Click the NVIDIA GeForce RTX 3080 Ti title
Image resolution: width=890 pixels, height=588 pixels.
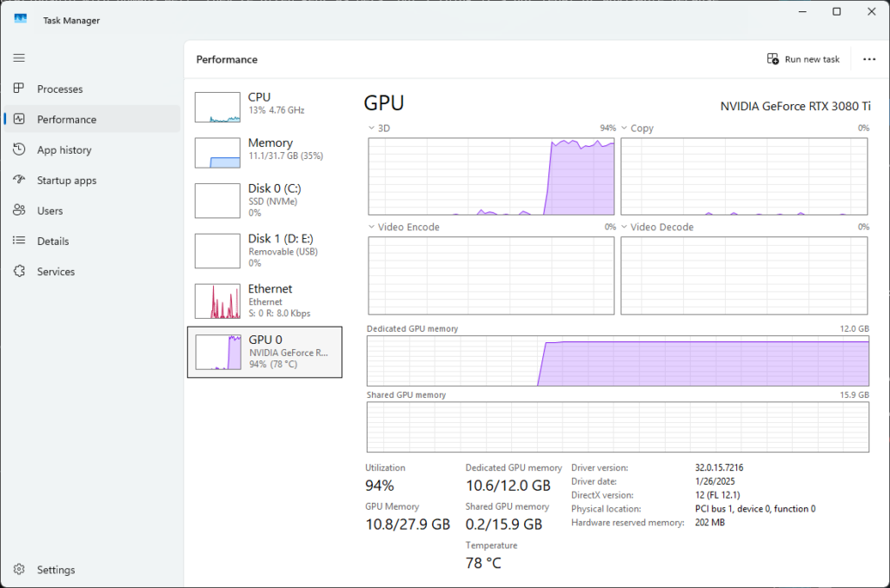pyautogui.click(x=795, y=106)
